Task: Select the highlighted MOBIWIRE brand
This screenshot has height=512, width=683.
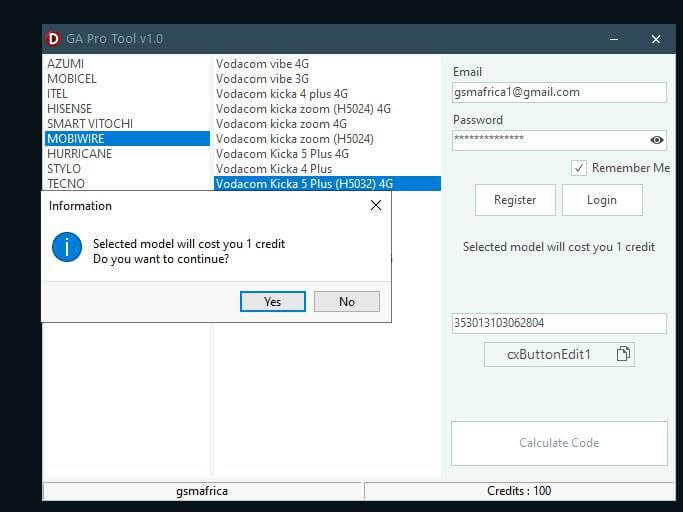Action: click(x=127, y=139)
